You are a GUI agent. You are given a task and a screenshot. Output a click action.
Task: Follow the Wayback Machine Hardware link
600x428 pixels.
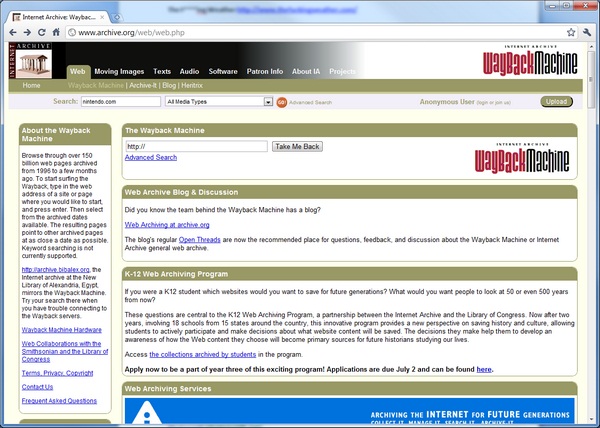pyautogui.click(x=62, y=330)
